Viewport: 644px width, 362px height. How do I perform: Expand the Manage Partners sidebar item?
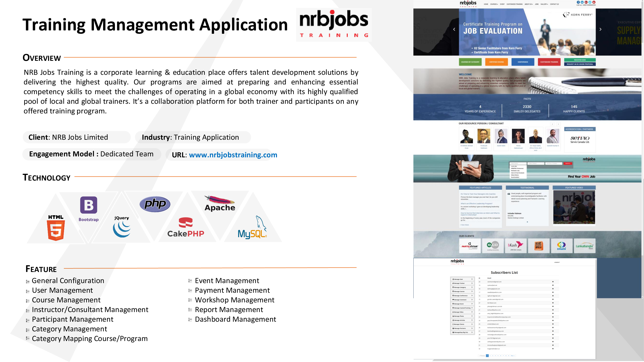tap(462, 328)
